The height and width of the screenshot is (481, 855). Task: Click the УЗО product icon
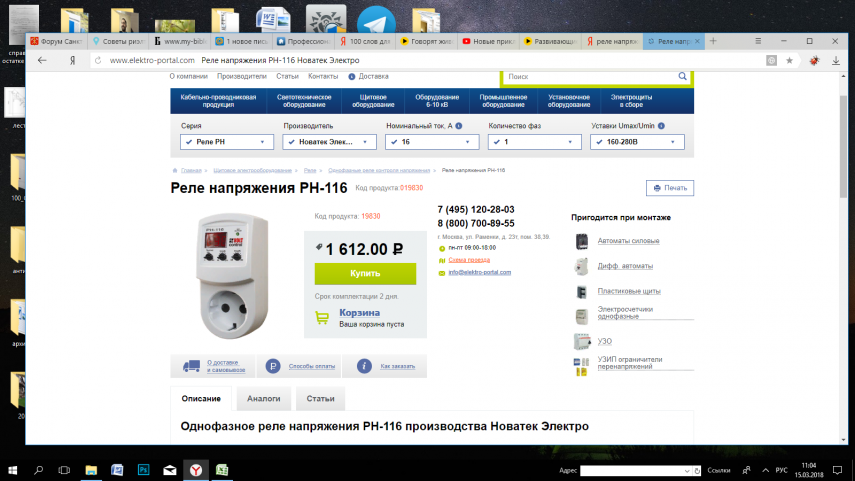pos(582,341)
